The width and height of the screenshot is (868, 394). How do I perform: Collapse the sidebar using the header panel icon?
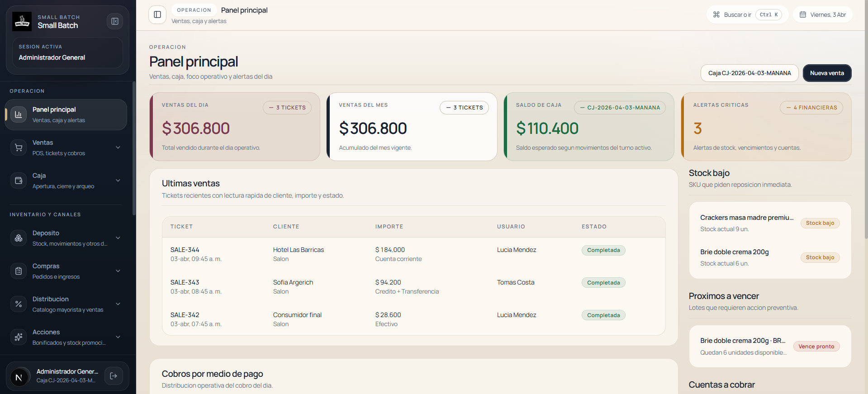point(115,21)
